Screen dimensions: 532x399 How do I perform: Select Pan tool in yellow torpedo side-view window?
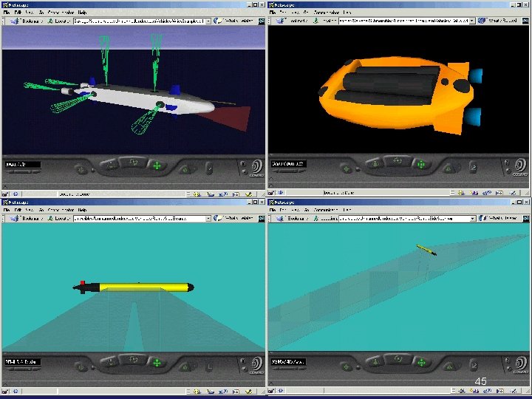(157, 363)
